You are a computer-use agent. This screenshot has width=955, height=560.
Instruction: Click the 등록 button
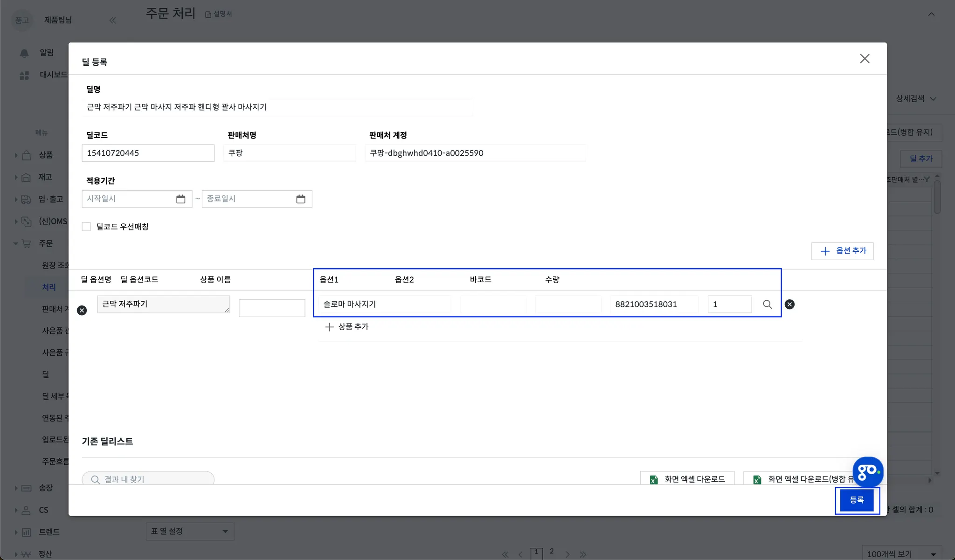pos(857,500)
